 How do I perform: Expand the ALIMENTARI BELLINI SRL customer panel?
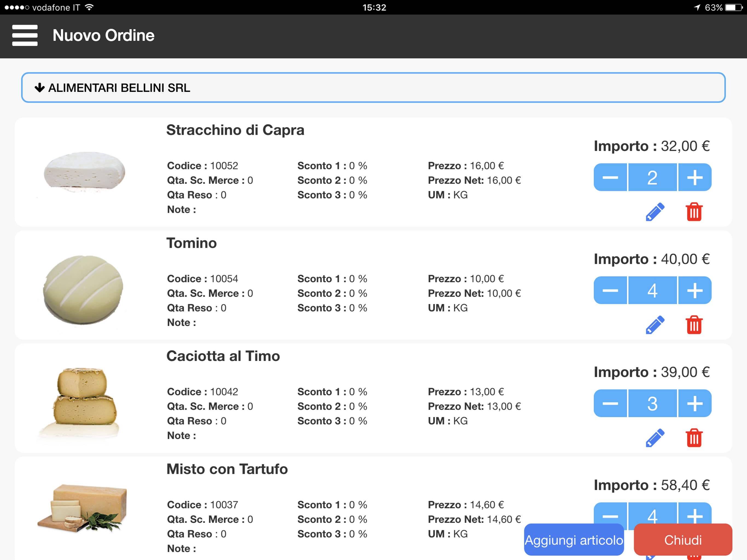[373, 87]
